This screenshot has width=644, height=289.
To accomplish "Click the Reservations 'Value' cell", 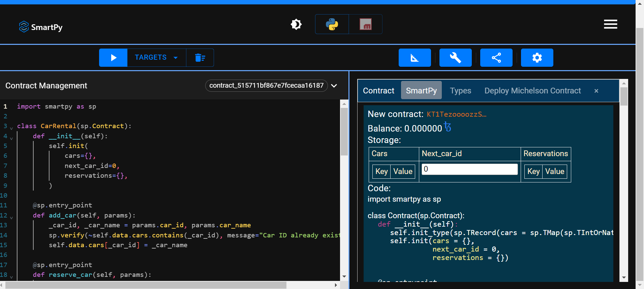I will pos(555,171).
